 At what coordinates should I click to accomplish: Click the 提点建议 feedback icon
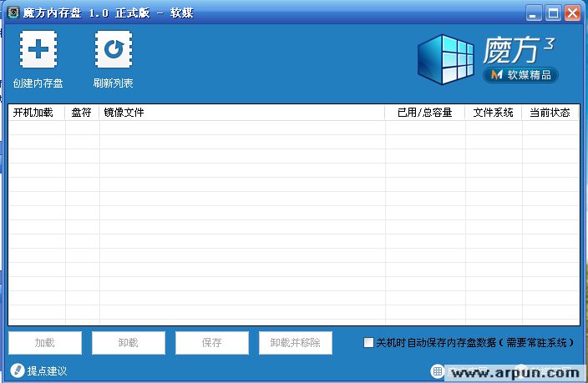(17, 370)
